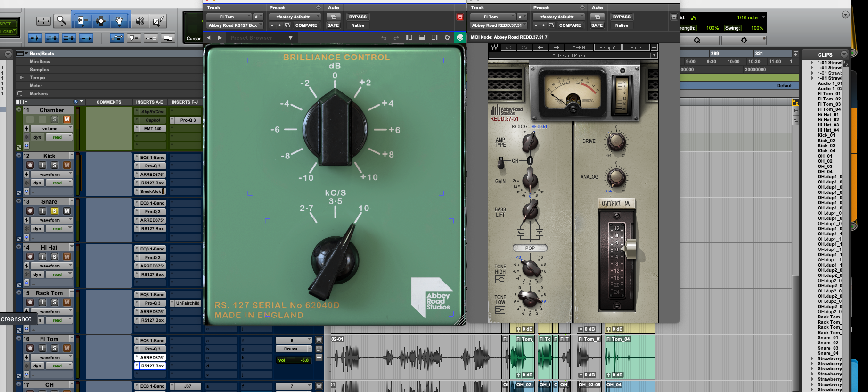Click BYPASS in the RS127 Box plugin
Viewport: 868px width, 392px height.
(358, 17)
